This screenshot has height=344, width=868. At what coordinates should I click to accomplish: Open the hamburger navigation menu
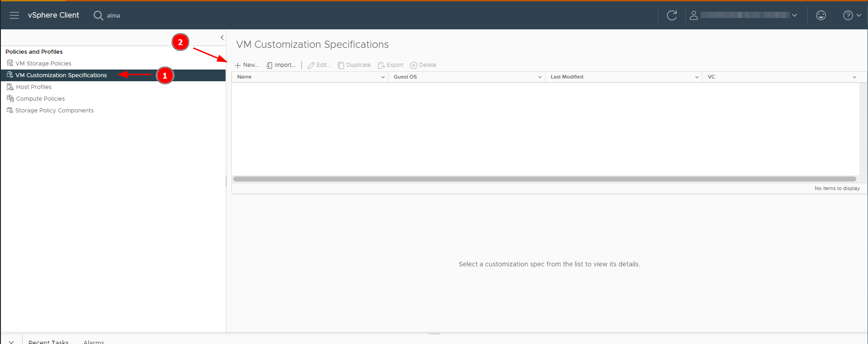[x=14, y=15]
